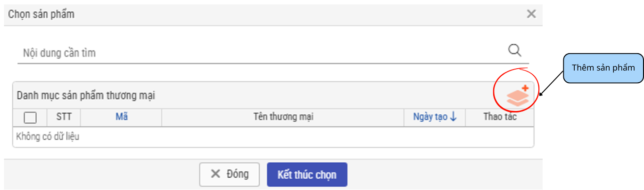The width and height of the screenshot is (644, 190).
Task: Tick the select-all checkbox in table header
Action: [30, 118]
